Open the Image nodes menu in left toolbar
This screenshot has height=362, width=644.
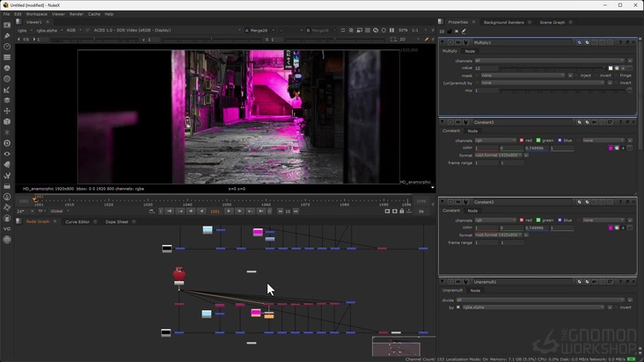pos(7,25)
